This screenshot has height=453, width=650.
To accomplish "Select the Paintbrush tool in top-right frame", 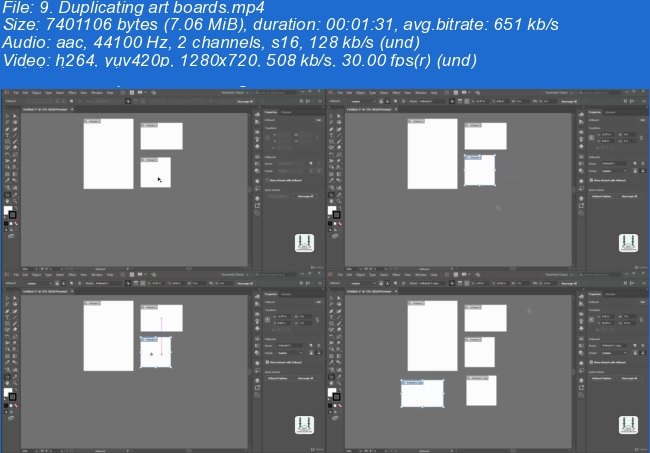I will pyautogui.click(x=339, y=141).
